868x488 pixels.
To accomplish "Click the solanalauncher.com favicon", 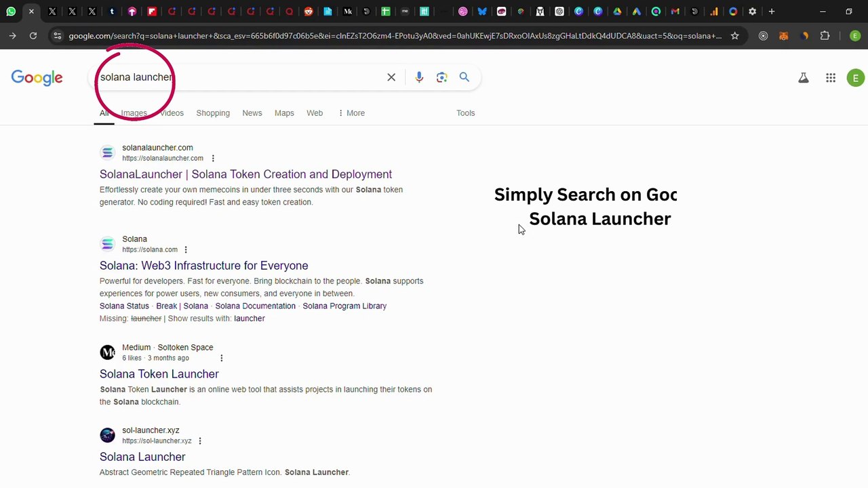I will [x=107, y=152].
